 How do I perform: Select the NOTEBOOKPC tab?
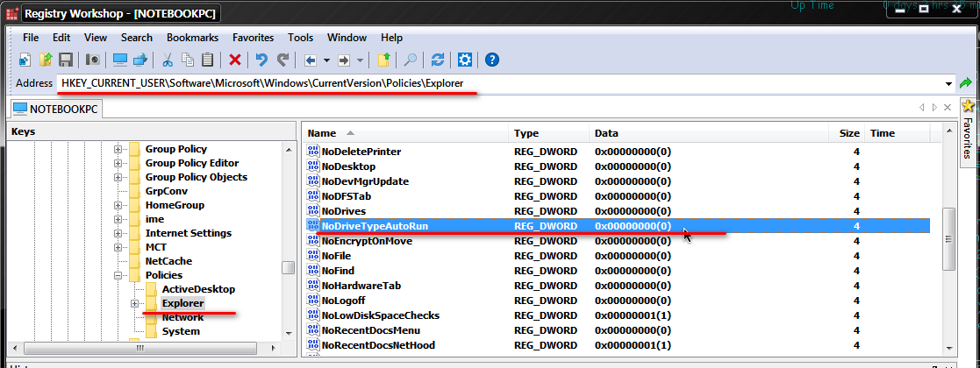pos(58,108)
